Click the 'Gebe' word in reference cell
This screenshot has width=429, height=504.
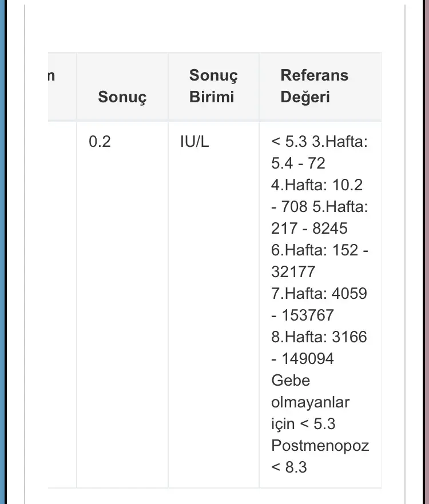290,381
